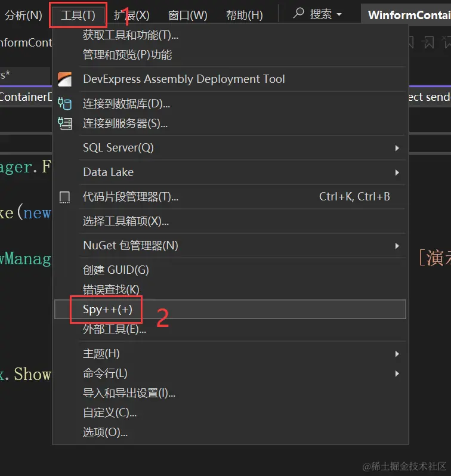Click the code snippet manager icon
The image size is (451, 476).
point(64,197)
